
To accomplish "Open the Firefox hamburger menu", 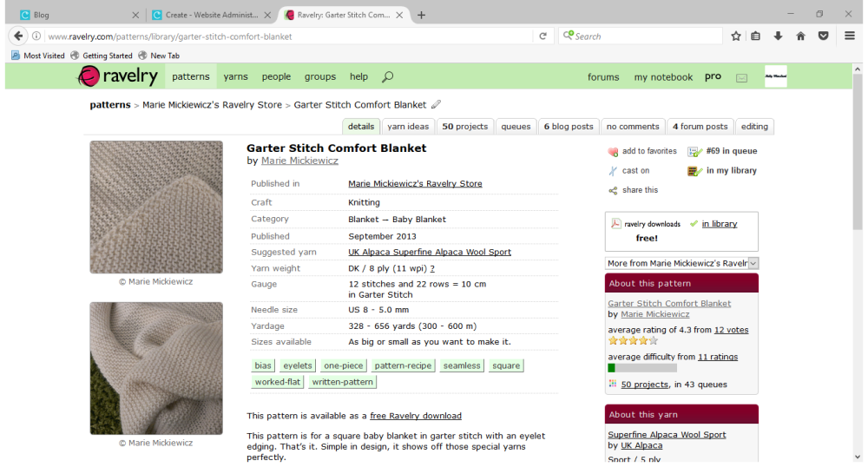I will point(850,36).
